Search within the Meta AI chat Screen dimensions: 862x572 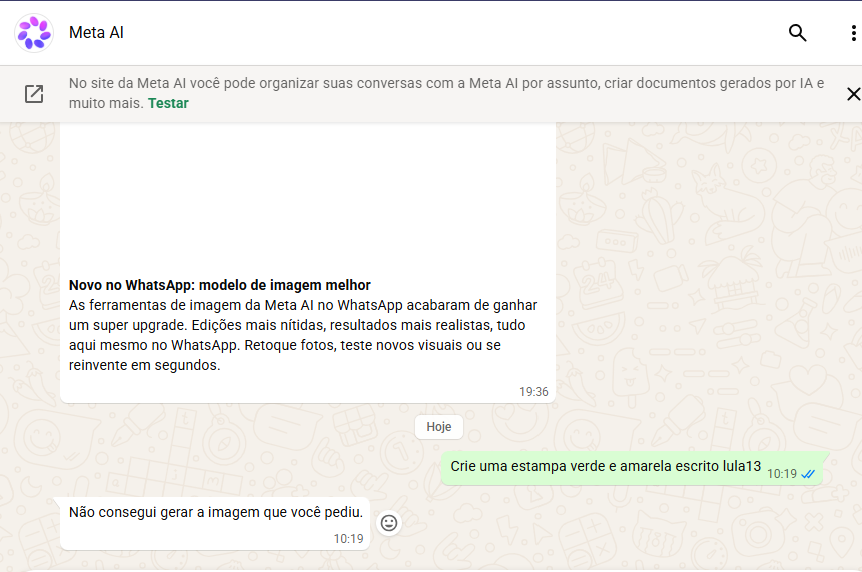click(797, 33)
